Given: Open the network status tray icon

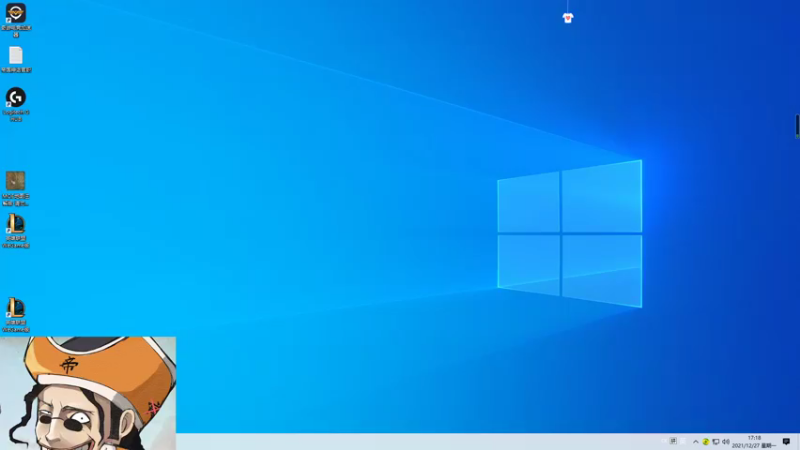Looking at the screenshot, I should 716,442.
